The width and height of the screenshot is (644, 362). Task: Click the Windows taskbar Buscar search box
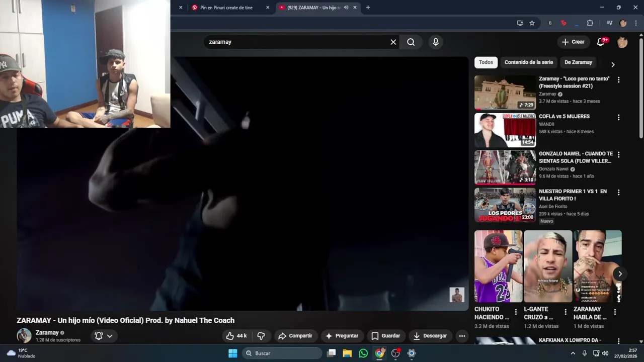click(x=282, y=353)
